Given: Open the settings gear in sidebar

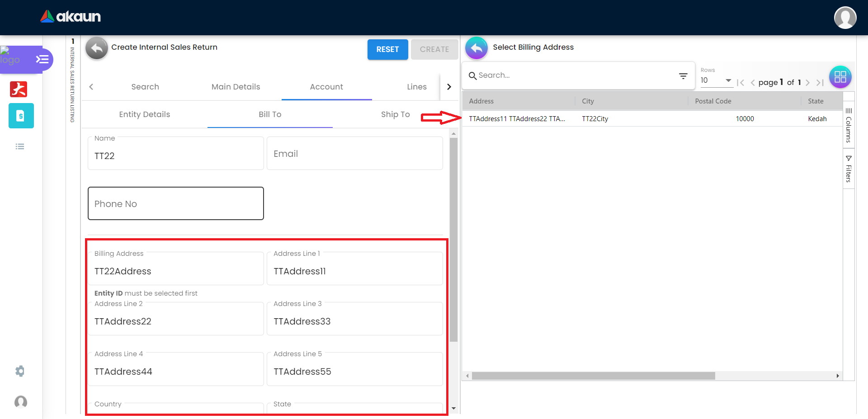Looking at the screenshot, I should point(20,371).
